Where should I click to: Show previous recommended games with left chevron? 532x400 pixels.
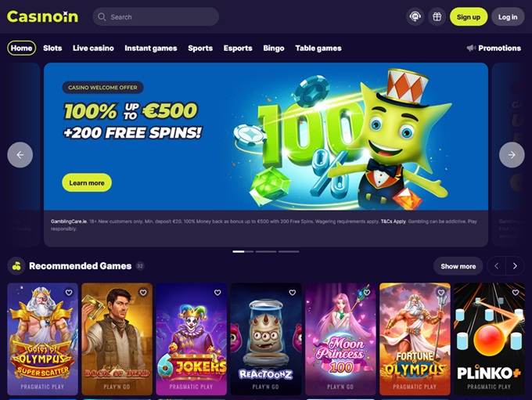pos(496,266)
